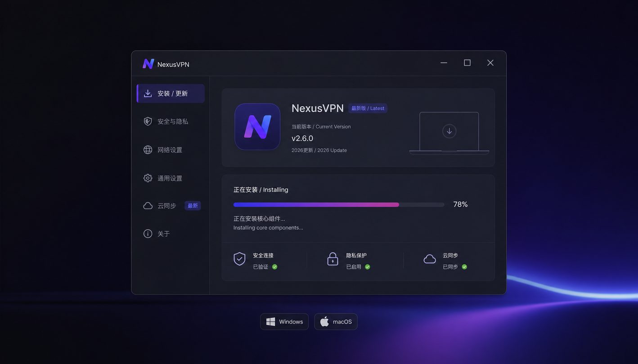
Task: Click the 已启用 status text
Action: pos(354,267)
